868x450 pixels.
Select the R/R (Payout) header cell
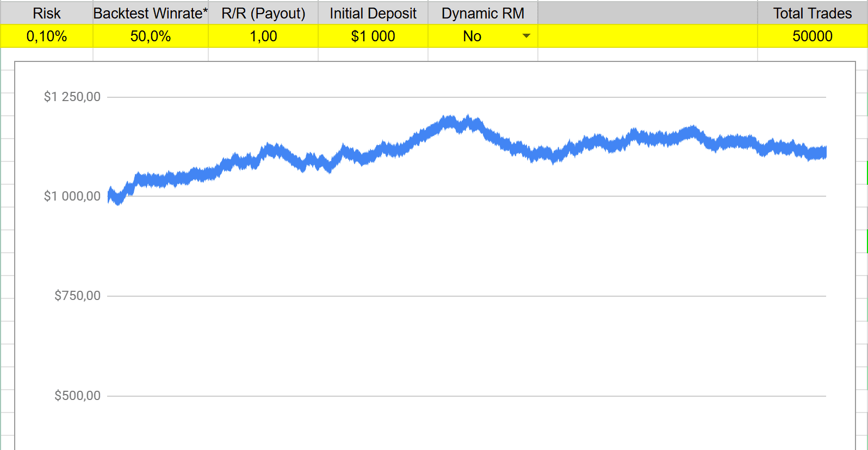(x=263, y=13)
